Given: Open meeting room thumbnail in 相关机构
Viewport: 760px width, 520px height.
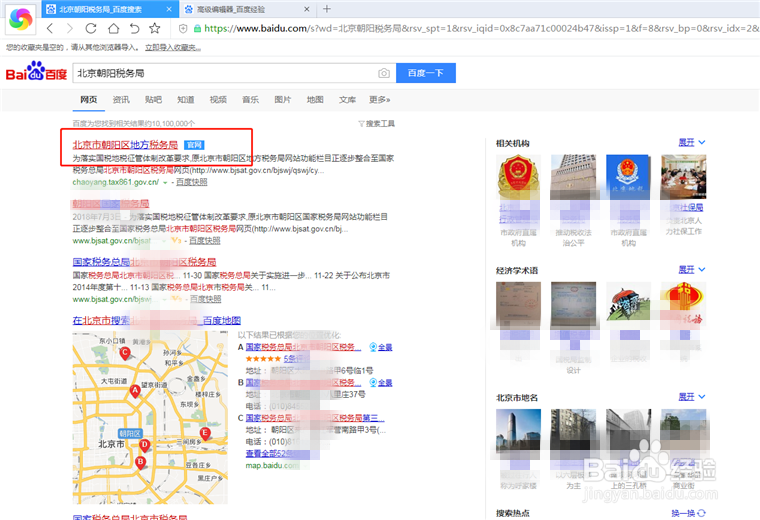Looking at the screenshot, I should click(683, 177).
